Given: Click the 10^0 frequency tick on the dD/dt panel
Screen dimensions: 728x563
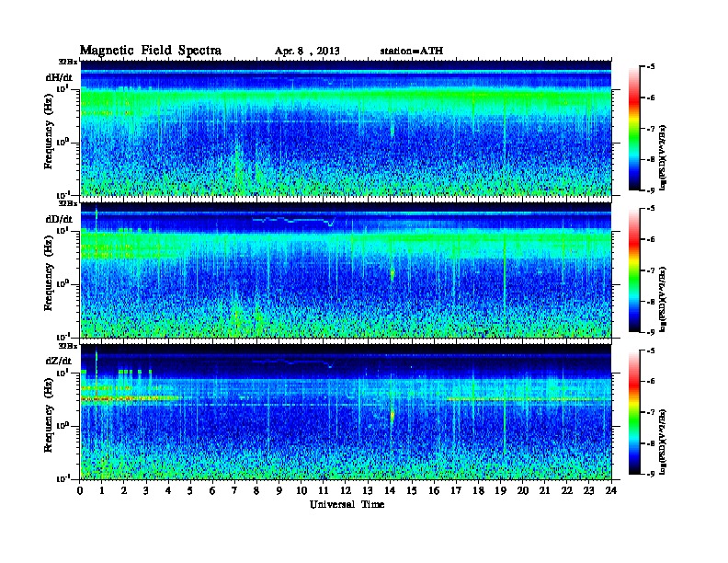Looking at the screenshot, I should (63, 283).
